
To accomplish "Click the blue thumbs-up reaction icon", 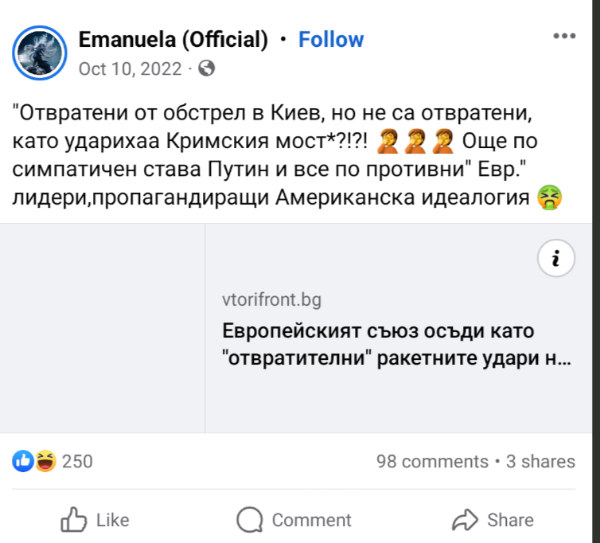I will (23, 461).
